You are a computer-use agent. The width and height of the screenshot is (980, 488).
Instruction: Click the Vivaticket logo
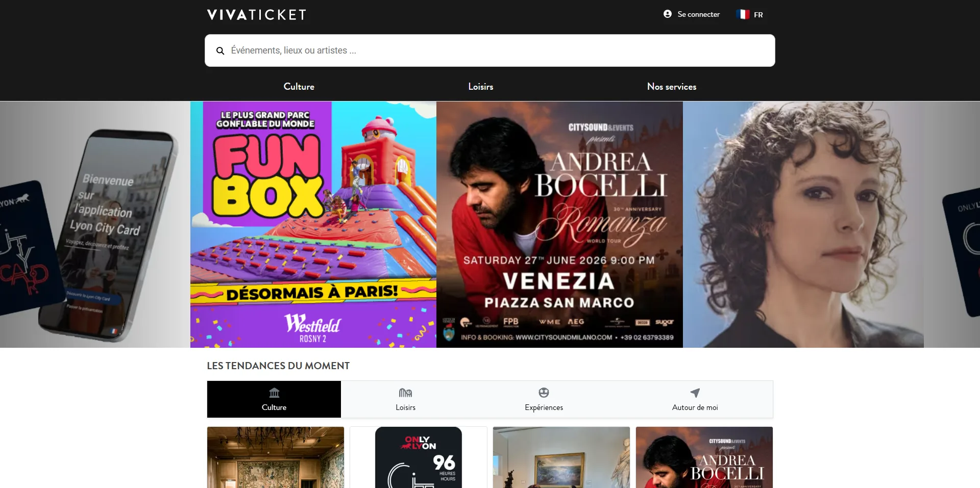coord(256,15)
